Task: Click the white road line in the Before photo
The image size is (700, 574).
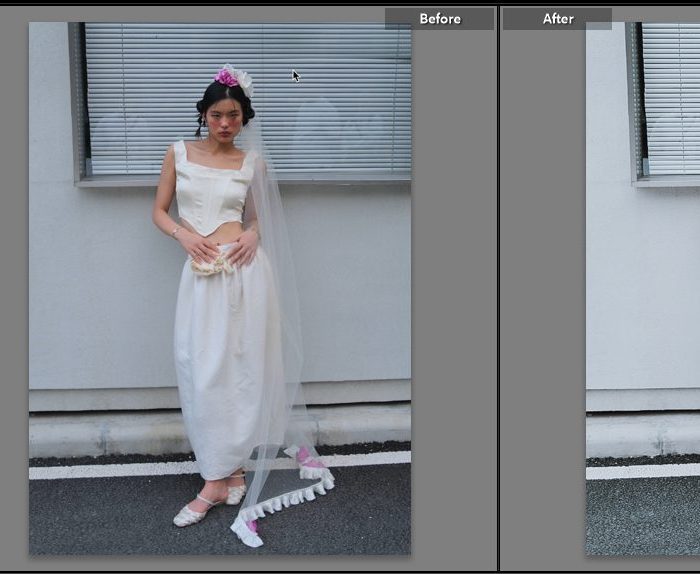Action: [x=100, y=468]
